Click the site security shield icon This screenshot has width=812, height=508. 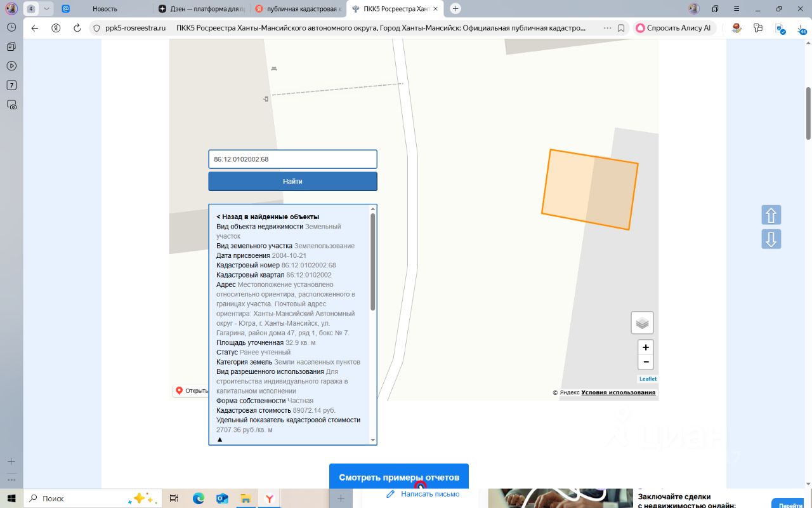point(96,28)
